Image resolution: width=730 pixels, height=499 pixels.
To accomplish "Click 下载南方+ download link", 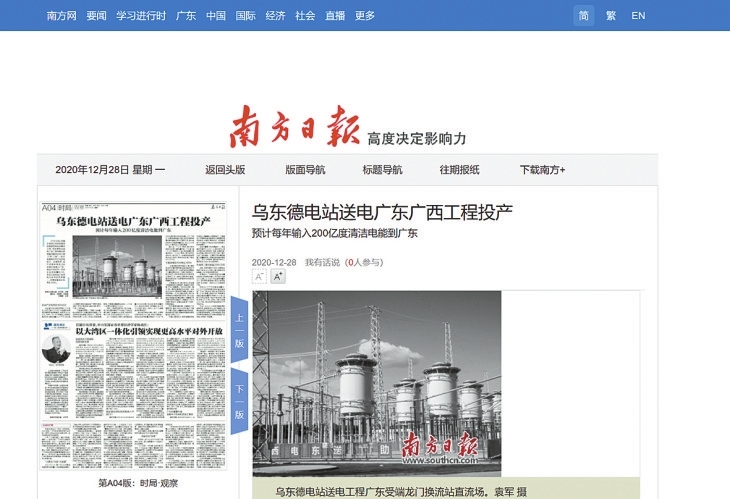I will [x=542, y=170].
